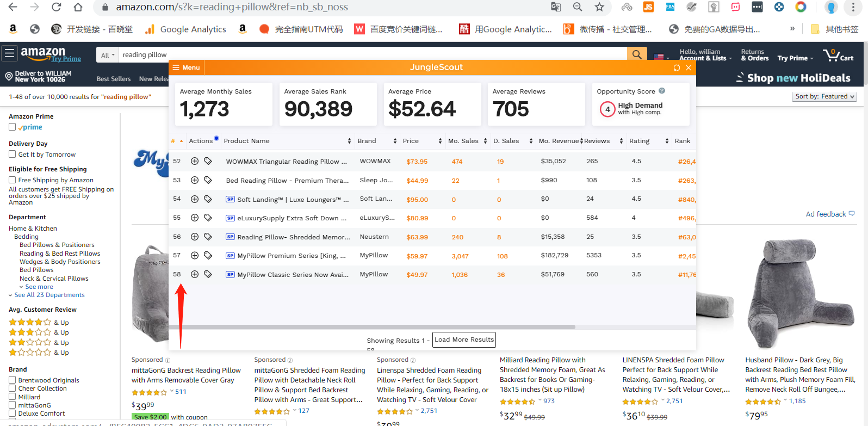
Task: Go to browser home page
Action: pyautogui.click(x=78, y=7)
